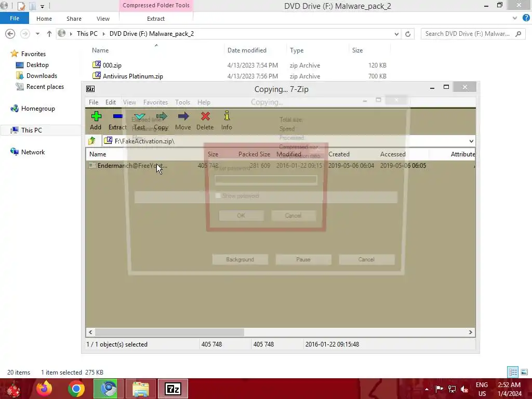The image size is (532, 399).
Task: Open the 7-Zip File menu
Action: (94, 102)
